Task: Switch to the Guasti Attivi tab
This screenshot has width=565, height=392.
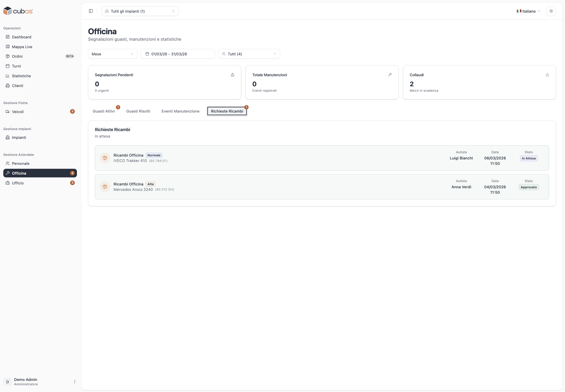Action: pyautogui.click(x=104, y=111)
